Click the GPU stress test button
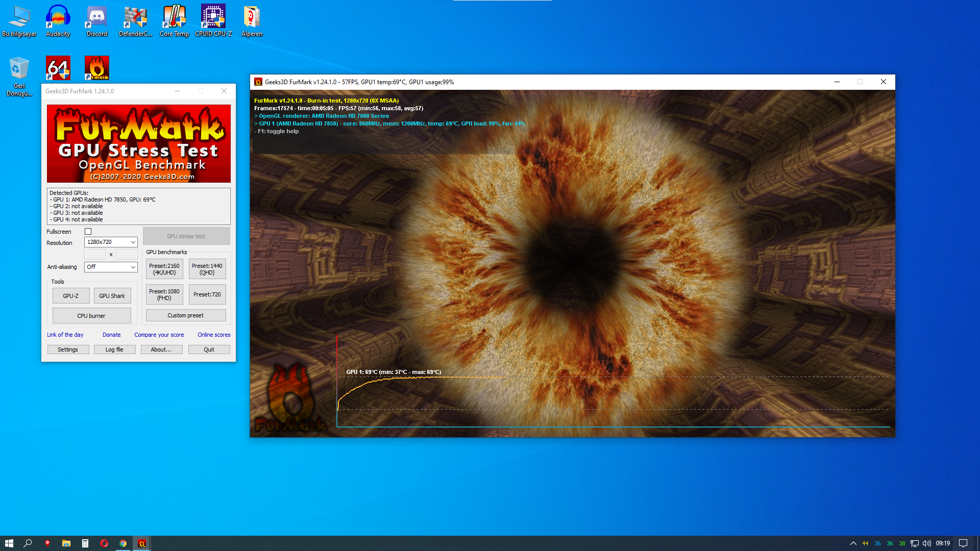Image resolution: width=980 pixels, height=551 pixels. tap(186, 236)
